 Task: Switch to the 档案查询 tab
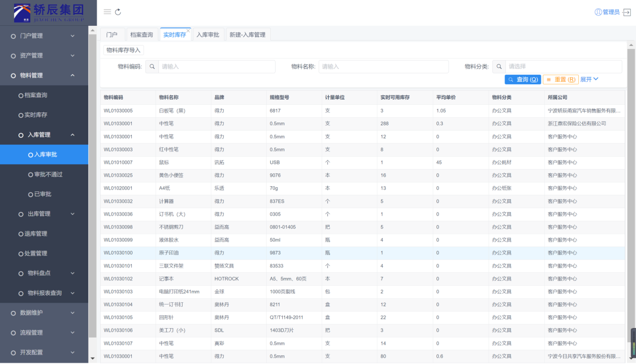(x=141, y=35)
